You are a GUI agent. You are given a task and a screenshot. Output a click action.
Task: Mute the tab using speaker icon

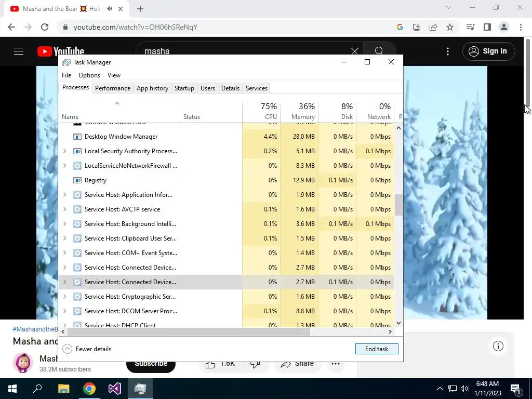coord(109,9)
